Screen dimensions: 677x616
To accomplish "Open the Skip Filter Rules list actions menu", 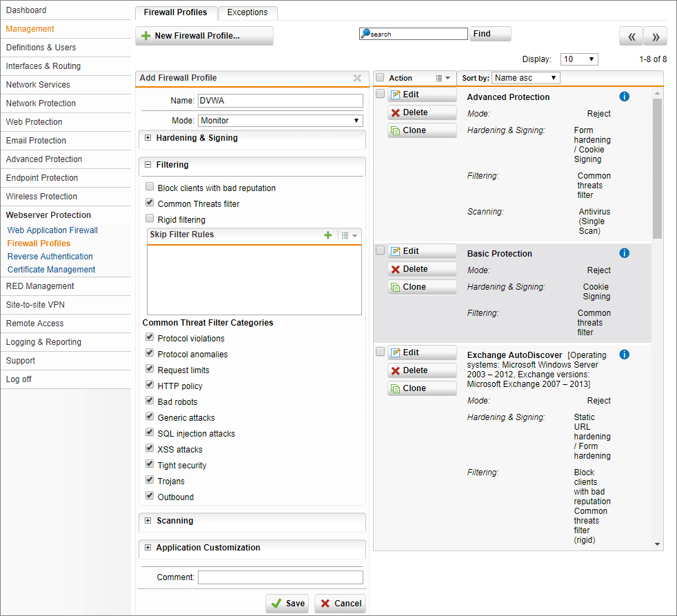I will (350, 235).
